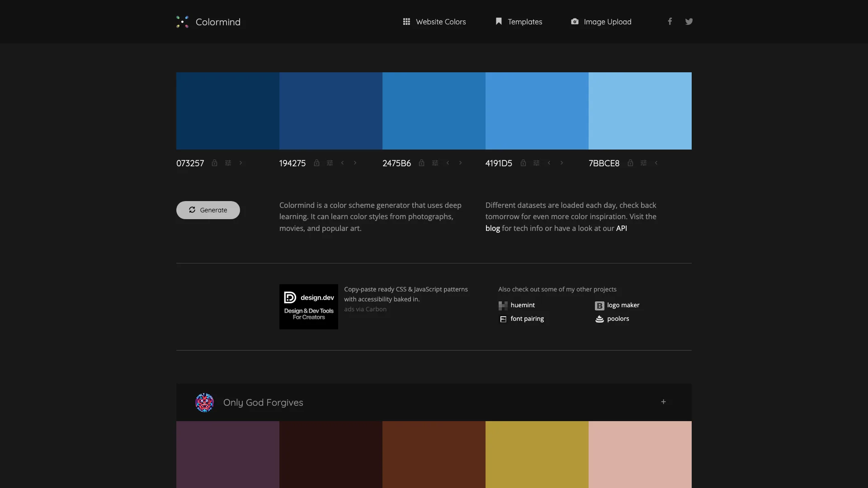Select the 4191D5 blue swatch

pos(537,111)
